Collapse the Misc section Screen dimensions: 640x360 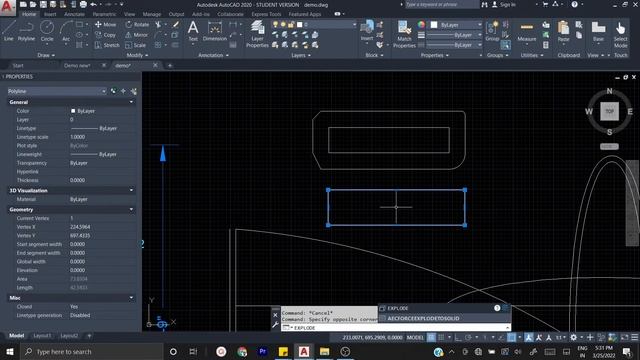[131, 298]
